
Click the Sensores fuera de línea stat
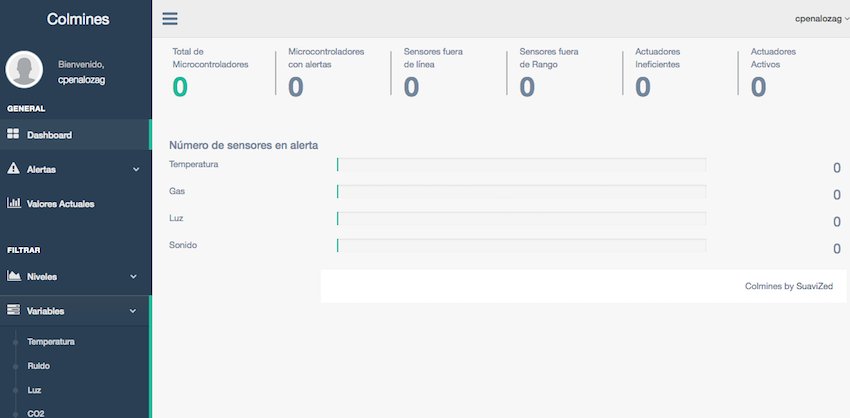pos(433,73)
